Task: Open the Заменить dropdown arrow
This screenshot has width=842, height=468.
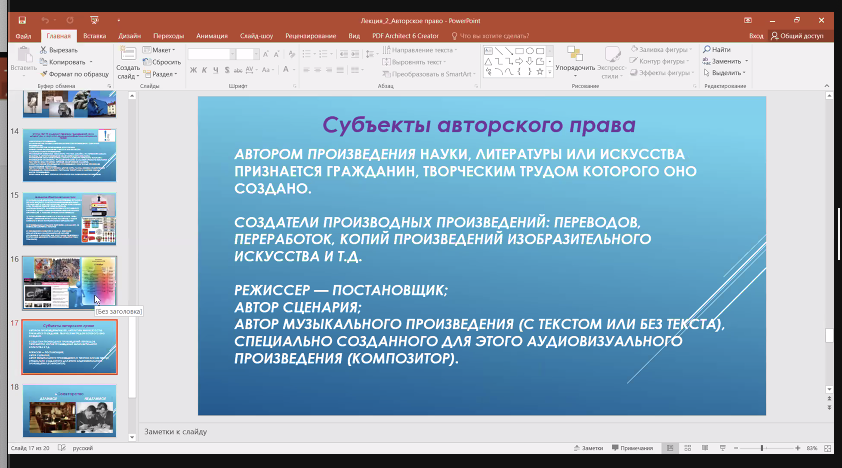Action: (x=747, y=61)
